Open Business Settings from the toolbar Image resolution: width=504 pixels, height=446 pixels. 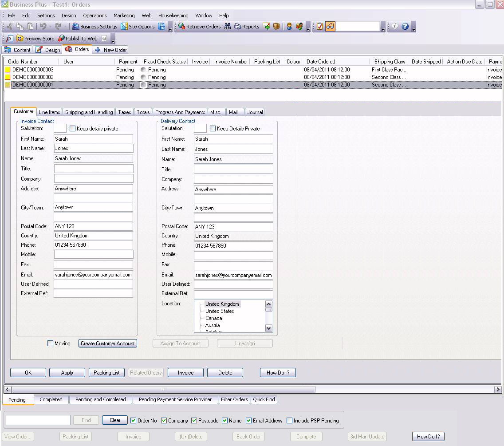click(x=76, y=27)
